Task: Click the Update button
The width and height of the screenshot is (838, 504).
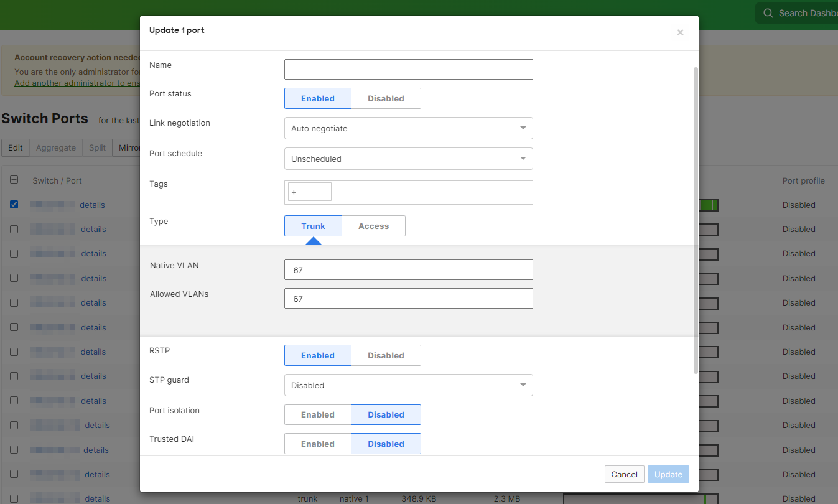Action: [x=668, y=474]
